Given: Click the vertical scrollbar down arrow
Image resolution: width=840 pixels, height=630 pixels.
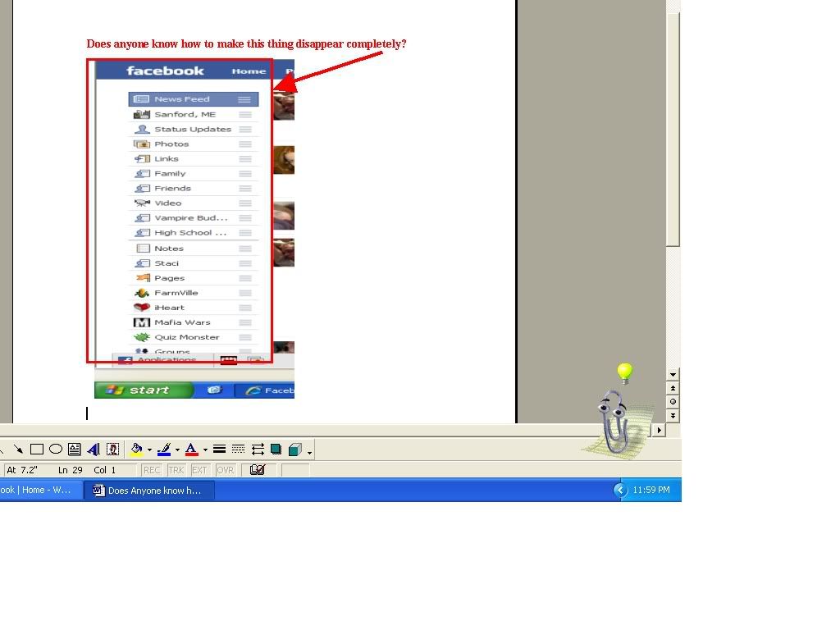Looking at the screenshot, I should click(x=673, y=374).
